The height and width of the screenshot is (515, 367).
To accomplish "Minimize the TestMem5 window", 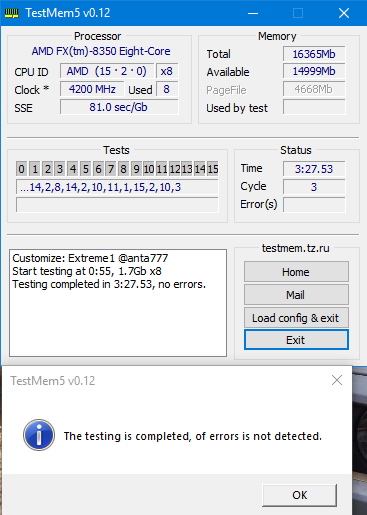I will click(253, 13).
